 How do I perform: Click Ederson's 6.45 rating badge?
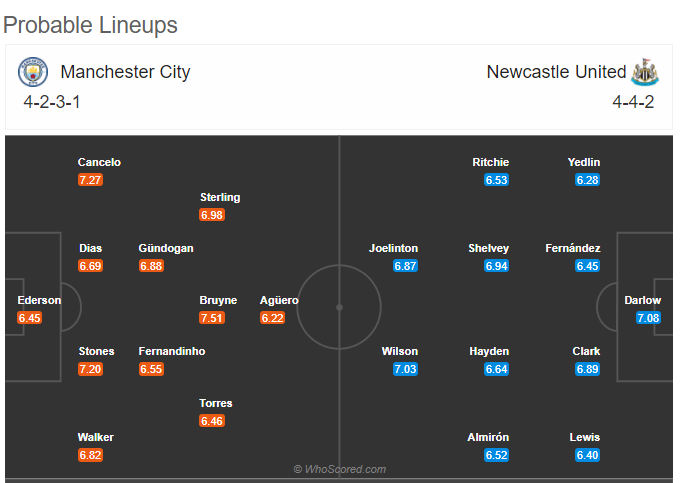(x=30, y=318)
